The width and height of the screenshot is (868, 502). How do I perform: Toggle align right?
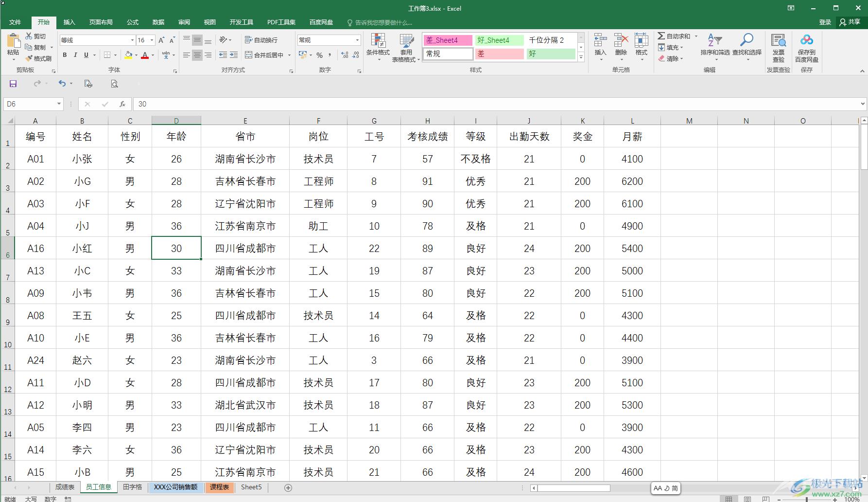click(208, 55)
